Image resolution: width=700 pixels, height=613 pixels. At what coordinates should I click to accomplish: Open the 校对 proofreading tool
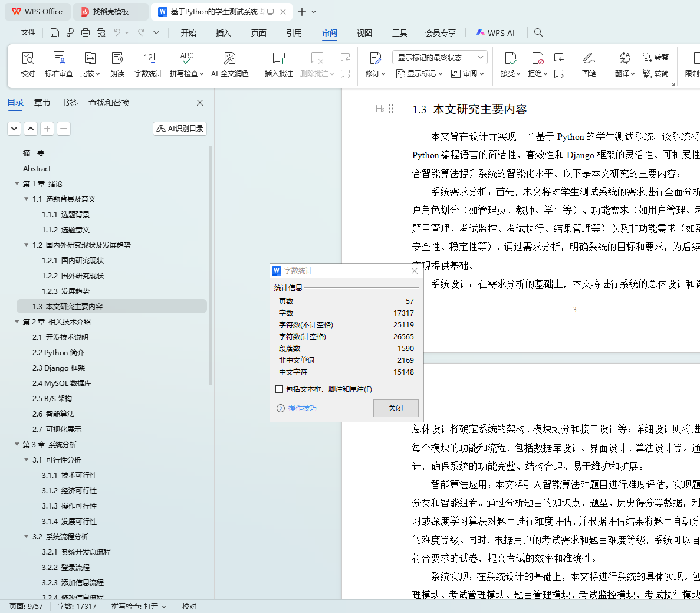coord(28,64)
